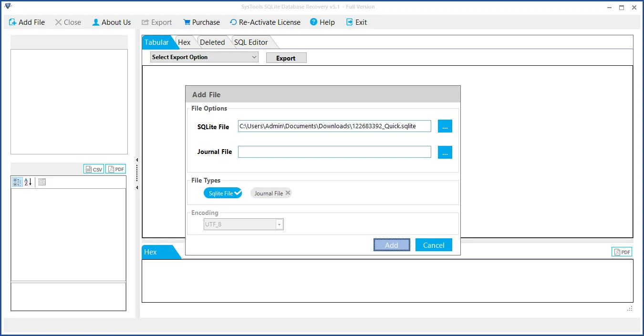Click the Export toolbar item
The height and width of the screenshot is (336, 644).
(156, 22)
